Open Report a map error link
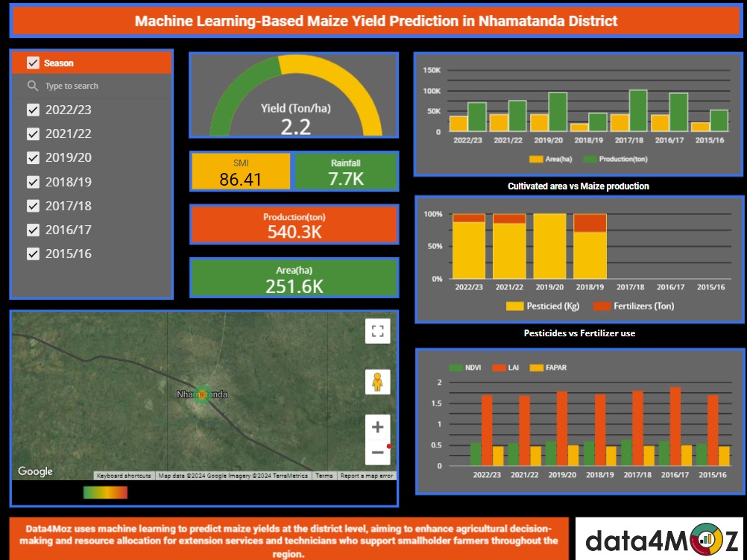The width and height of the screenshot is (747, 560). tap(366, 476)
